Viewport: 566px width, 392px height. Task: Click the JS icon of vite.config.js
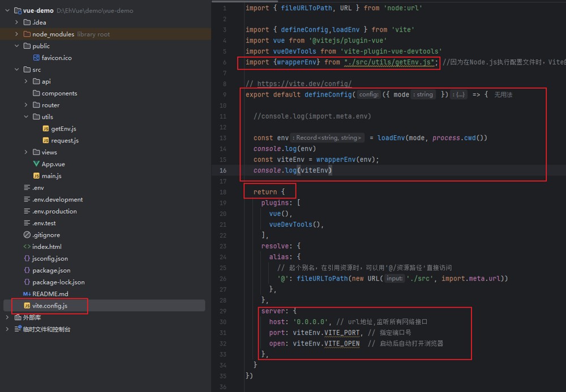[27, 305]
